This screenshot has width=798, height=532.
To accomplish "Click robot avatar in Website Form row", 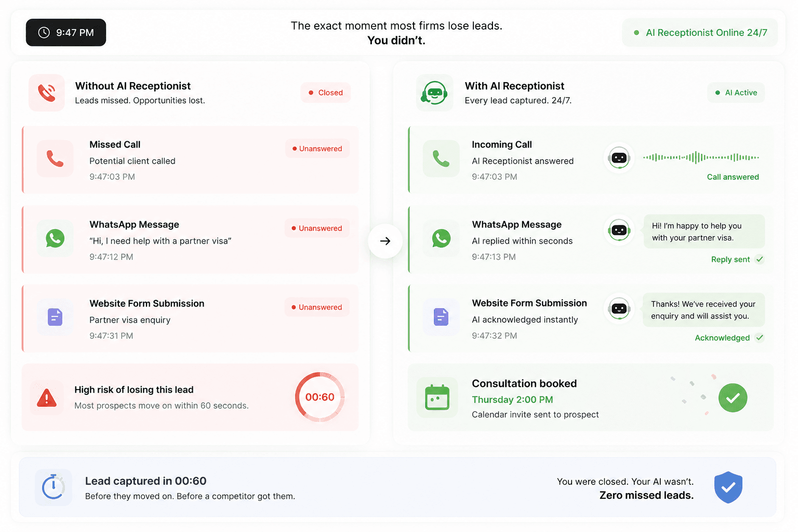I will 619,309.
